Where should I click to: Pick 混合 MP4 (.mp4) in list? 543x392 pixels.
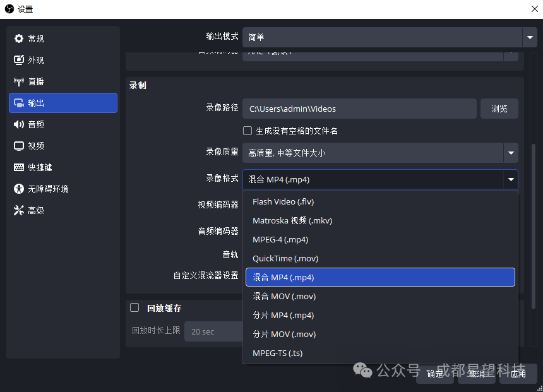pos(380,277)
